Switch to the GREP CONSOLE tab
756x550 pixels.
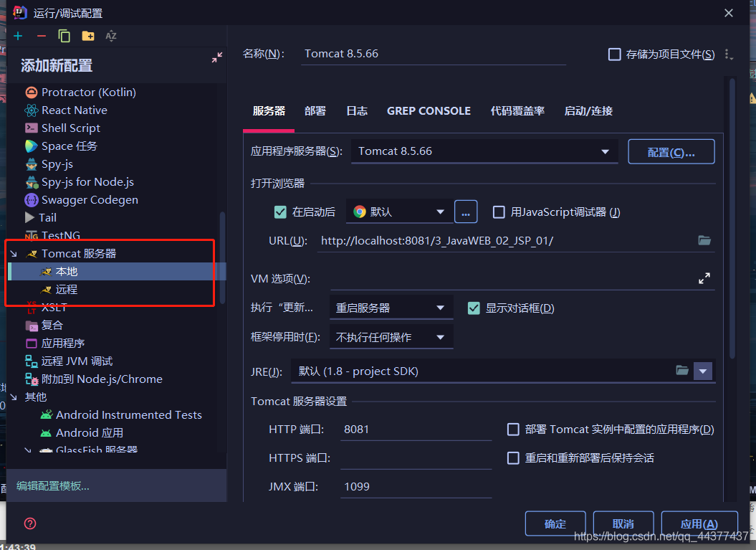(x=429, y=111)
